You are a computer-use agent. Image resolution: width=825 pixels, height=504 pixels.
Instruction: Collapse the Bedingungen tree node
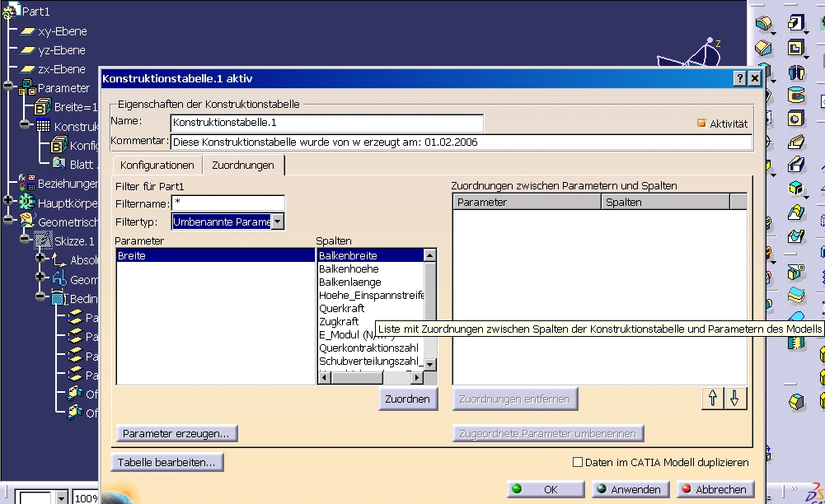click(40, 296)
